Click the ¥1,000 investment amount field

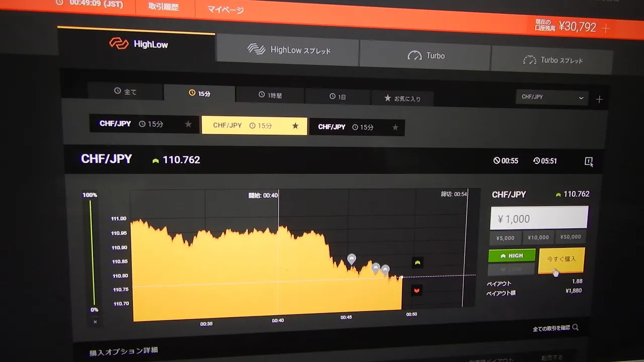[539, 218]
